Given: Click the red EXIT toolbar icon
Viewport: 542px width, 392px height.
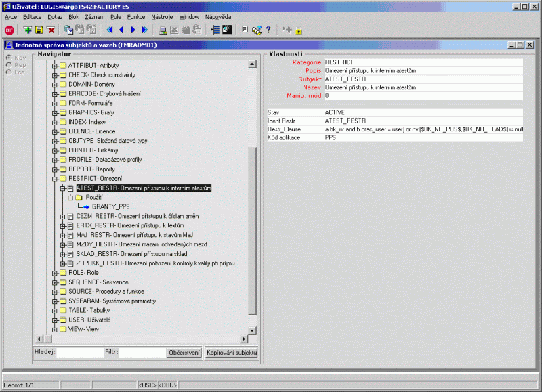Looking at the screenshot, I should tap(9, 30).
